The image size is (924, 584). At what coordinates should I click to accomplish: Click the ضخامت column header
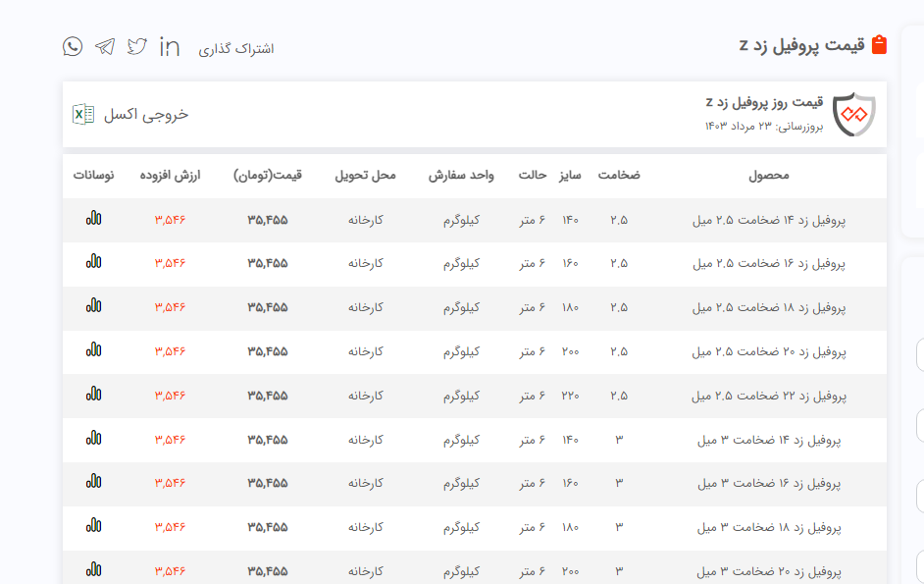[x=619, y=176]
